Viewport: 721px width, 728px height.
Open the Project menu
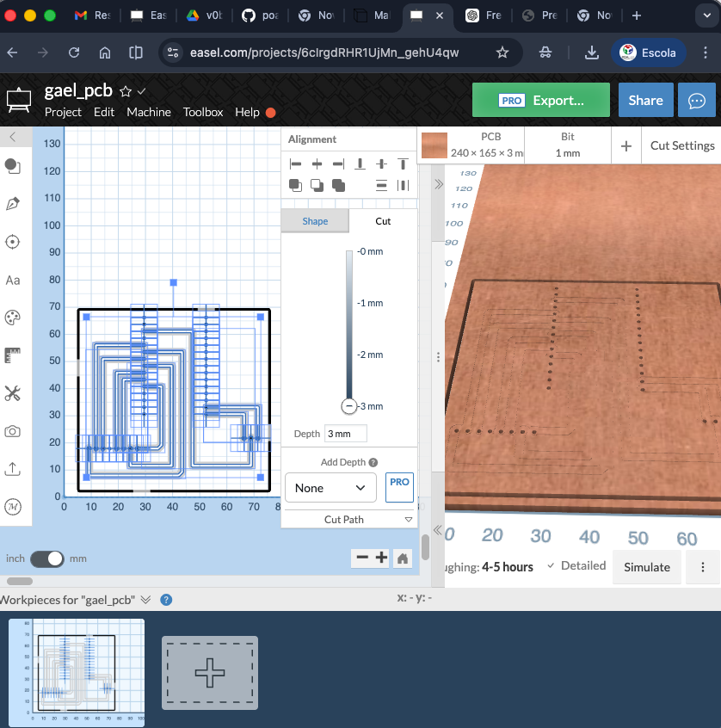tap(63, 113)
